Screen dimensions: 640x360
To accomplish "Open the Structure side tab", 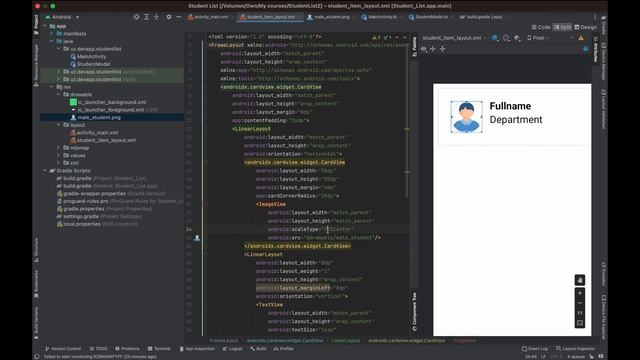I will pos(36,250).
